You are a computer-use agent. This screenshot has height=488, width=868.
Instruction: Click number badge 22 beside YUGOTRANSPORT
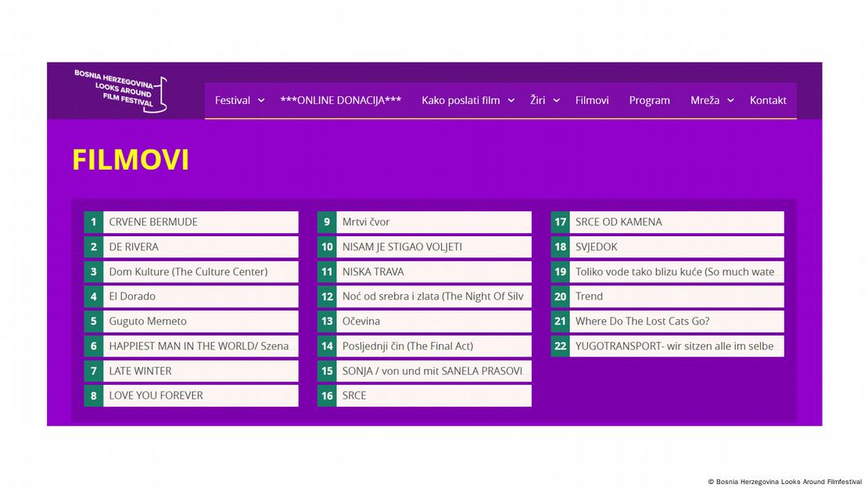[x=560, y=346]
